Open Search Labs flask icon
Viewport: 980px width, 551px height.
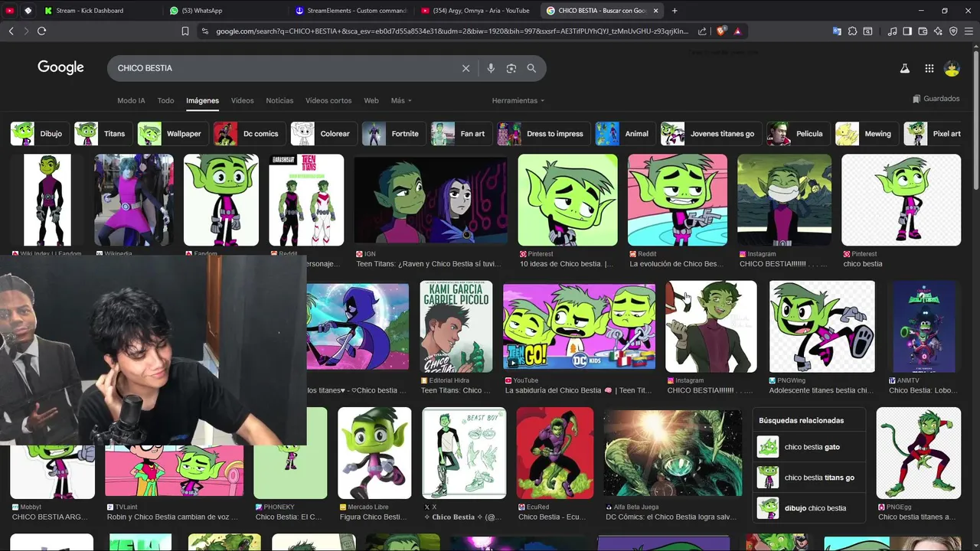(x=904, y=68)
